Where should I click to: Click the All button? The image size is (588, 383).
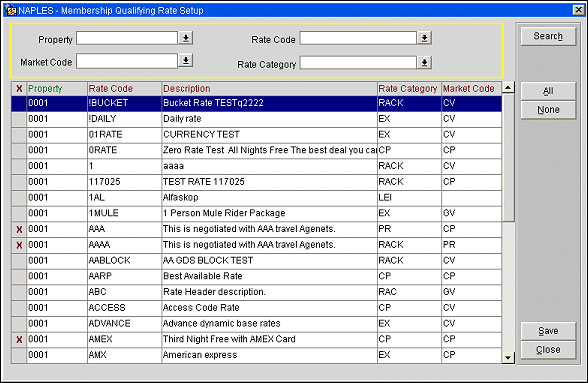pos(548,91)
